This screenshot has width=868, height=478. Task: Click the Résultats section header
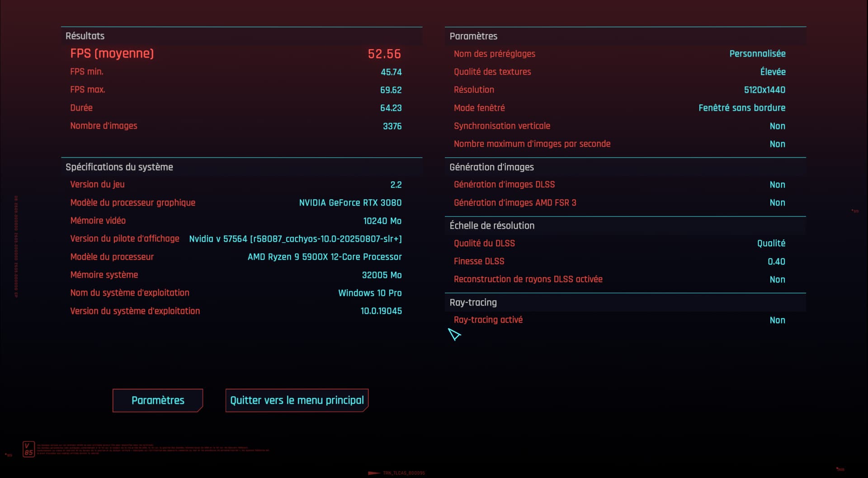pos(85,36)
